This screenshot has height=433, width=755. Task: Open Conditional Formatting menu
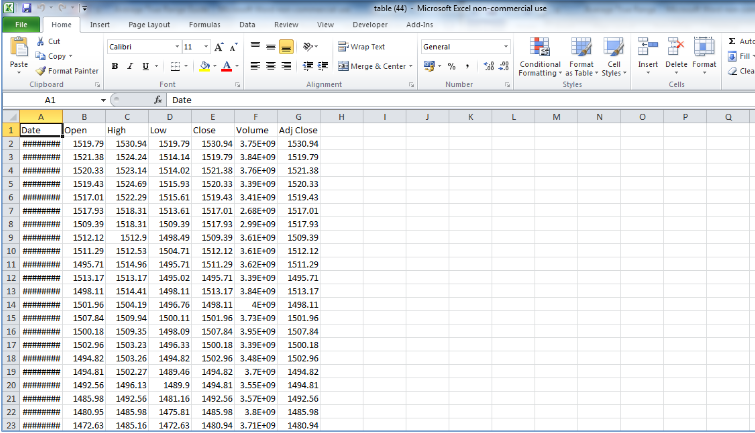pos(539,56)
